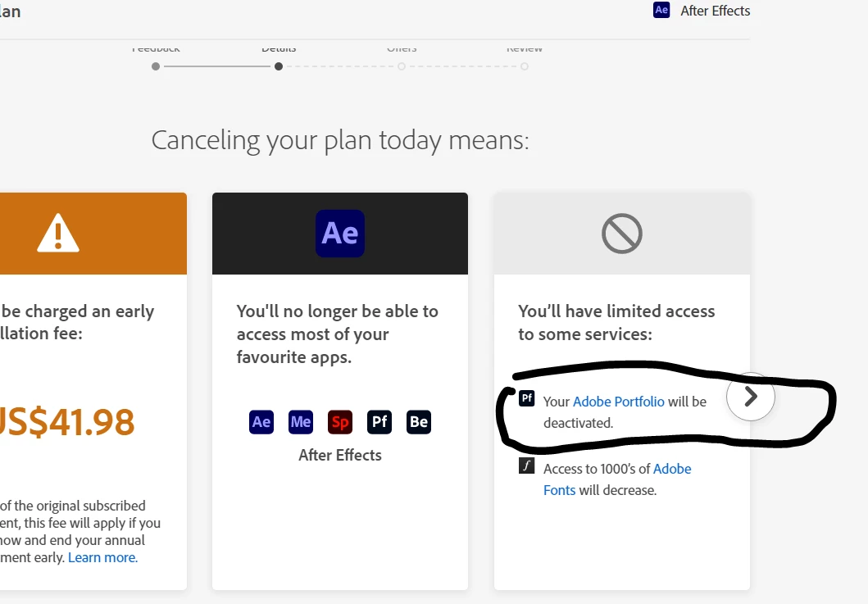868x604 pixels.
Task: Click 'You'll have limited access to some services' heading
Action: click(616, 322)
